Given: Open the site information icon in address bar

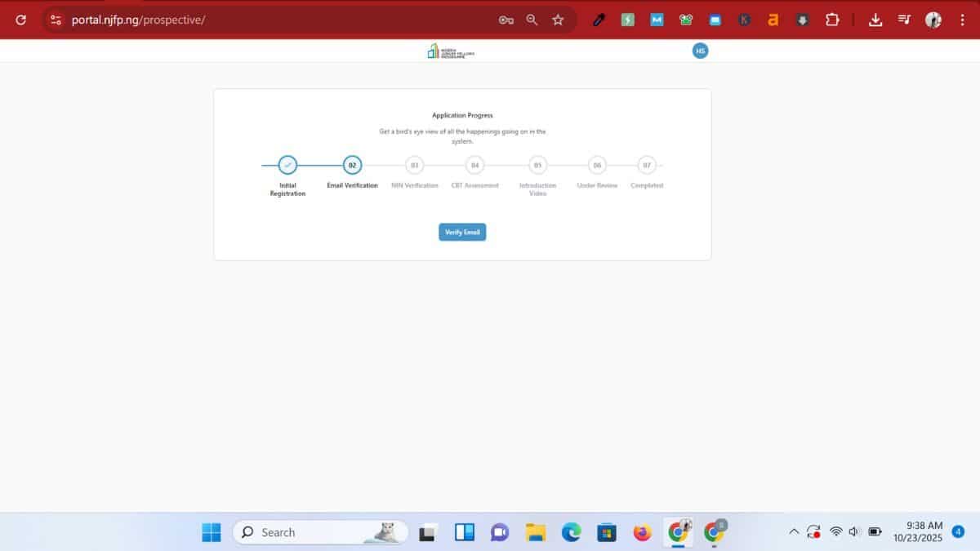Looking at the screenshot, I should pos(56,20).
